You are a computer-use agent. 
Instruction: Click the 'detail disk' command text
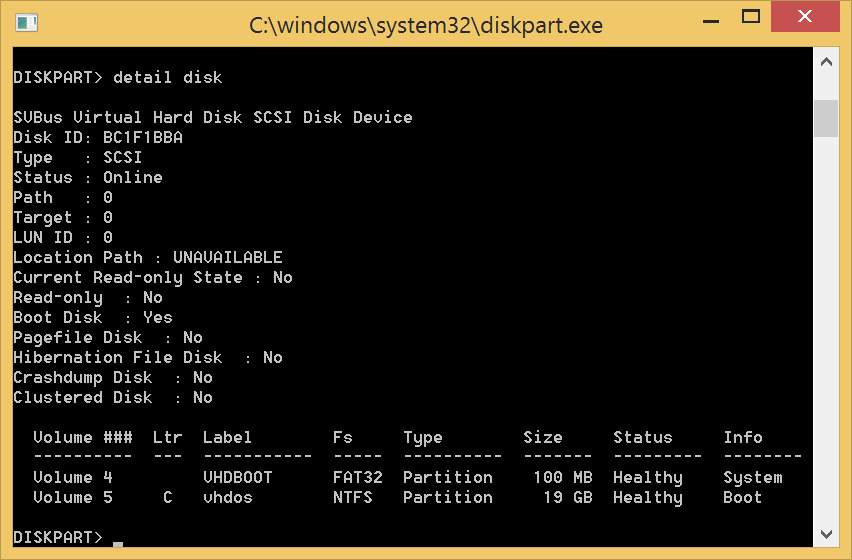click(167, 78)
